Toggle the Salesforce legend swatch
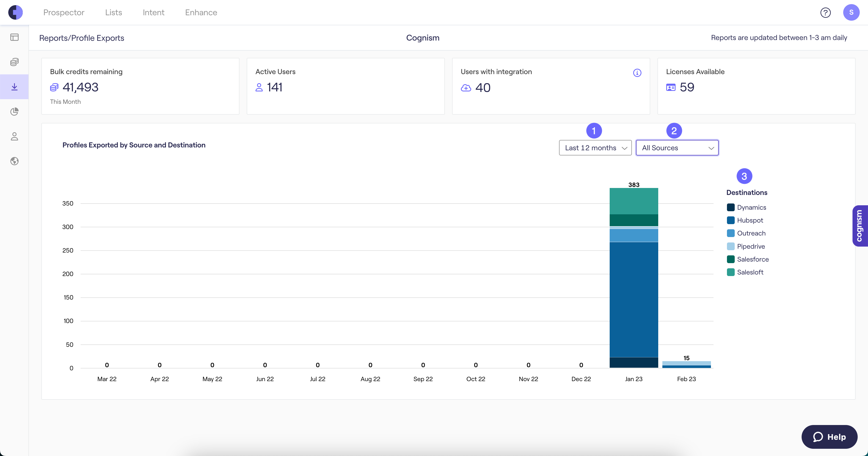This screenshot has width=868, height=456. [731, 259]
